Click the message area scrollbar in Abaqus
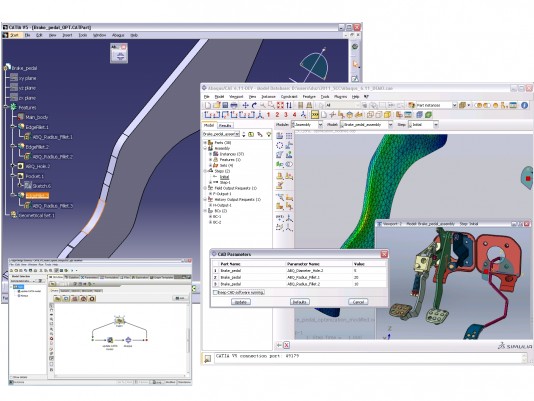This screenshot has height=401, width=534. (x=525, y=358)
